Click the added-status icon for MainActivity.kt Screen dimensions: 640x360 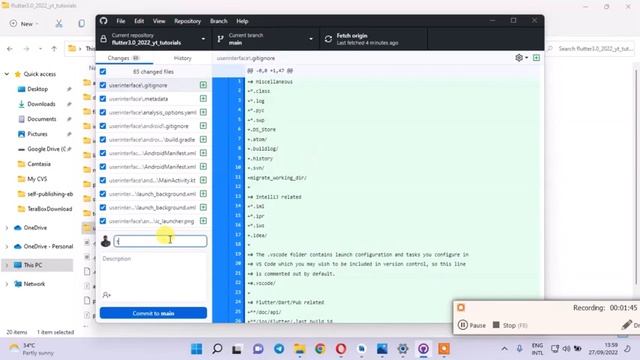(203, 180)
